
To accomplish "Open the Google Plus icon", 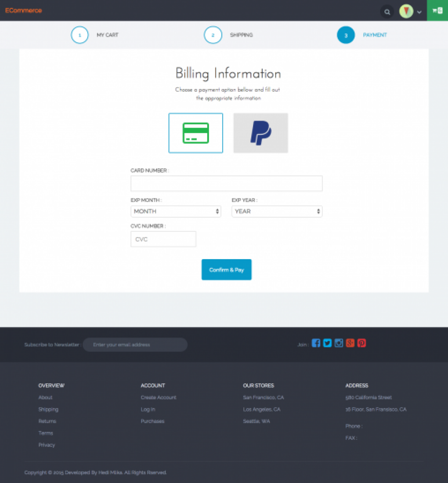I will [350, 343].
